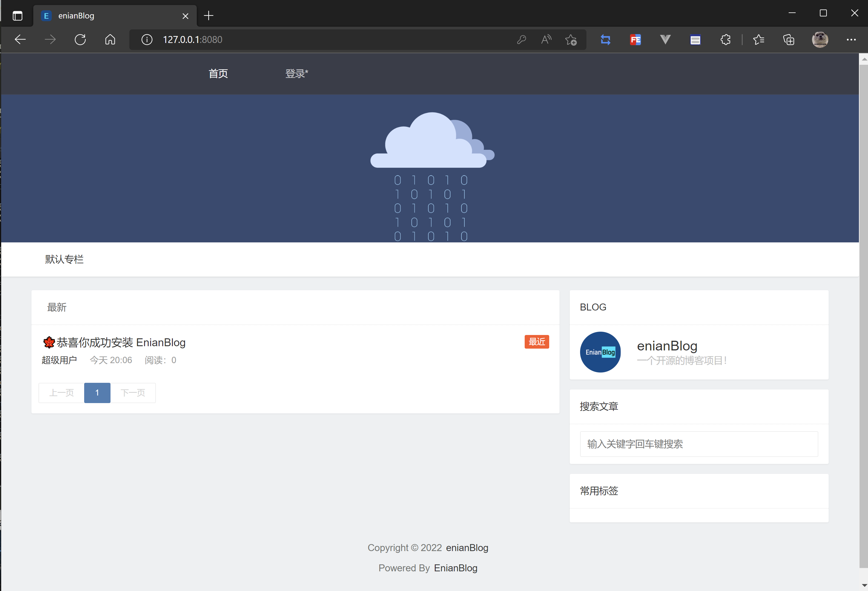Open the settings and more menu
Viewport: 868px width, 591px height.
point(851,40)
